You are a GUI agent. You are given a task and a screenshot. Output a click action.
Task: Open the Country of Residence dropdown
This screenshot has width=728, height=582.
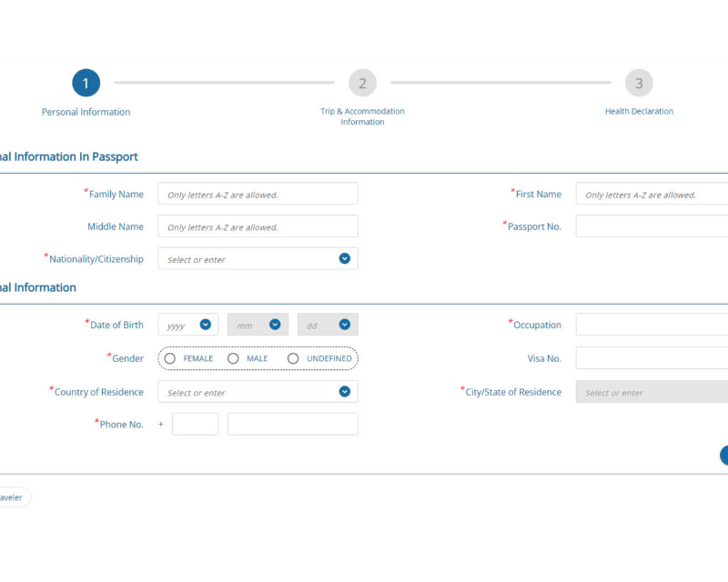click(344, 392)
